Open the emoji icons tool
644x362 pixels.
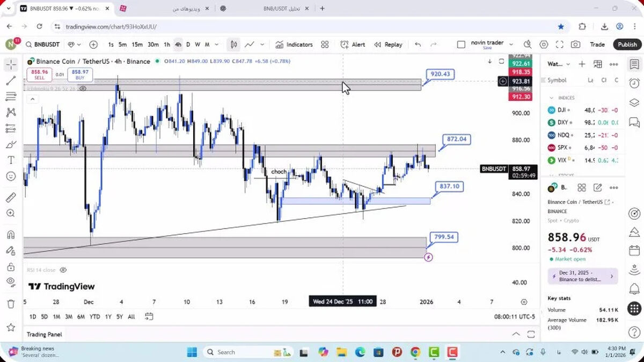11,176
